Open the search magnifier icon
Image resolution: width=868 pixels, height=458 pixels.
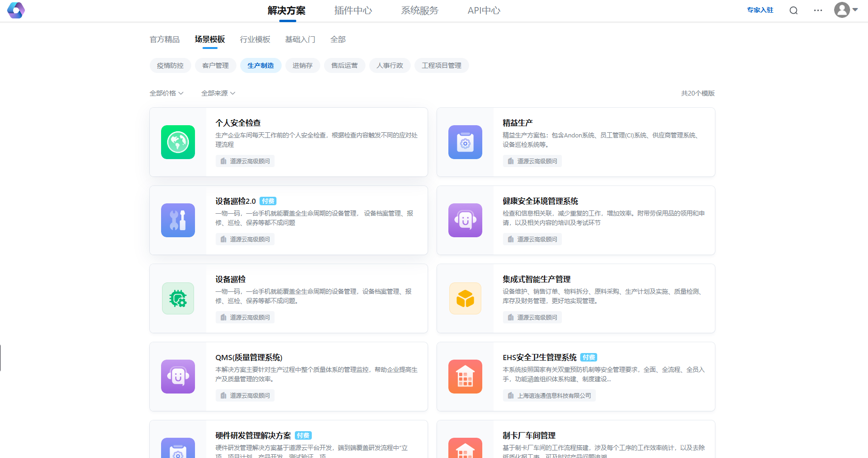(x=794, y=10)
